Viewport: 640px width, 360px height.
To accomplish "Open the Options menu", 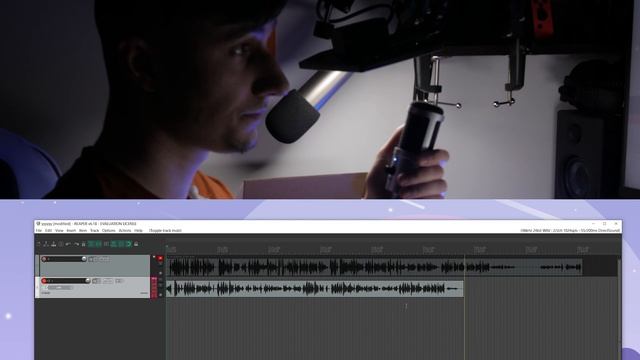I will pos(109,231).
